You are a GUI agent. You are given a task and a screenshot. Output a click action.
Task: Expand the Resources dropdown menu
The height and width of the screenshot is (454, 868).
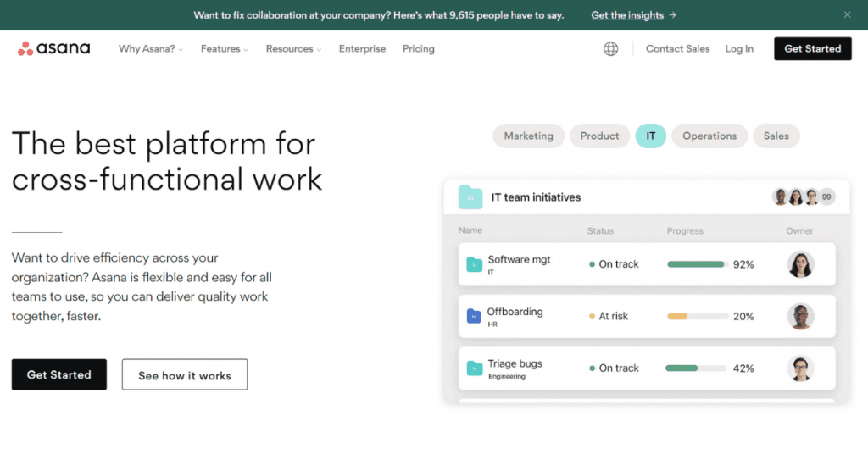click(x=293, y=49)
